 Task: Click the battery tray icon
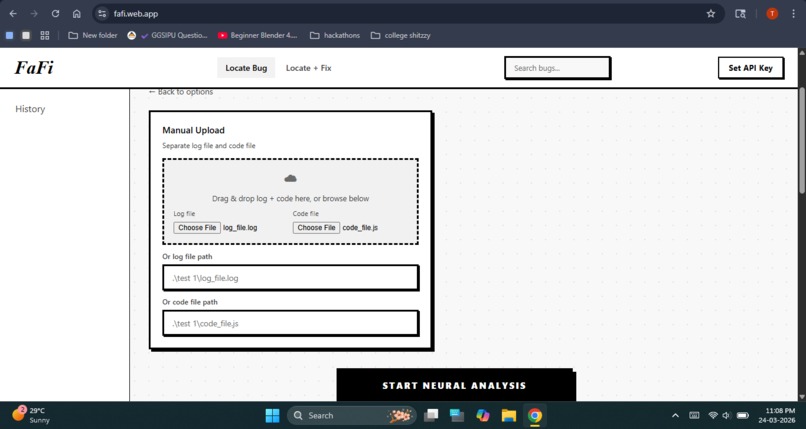click(x=742, y=415)
